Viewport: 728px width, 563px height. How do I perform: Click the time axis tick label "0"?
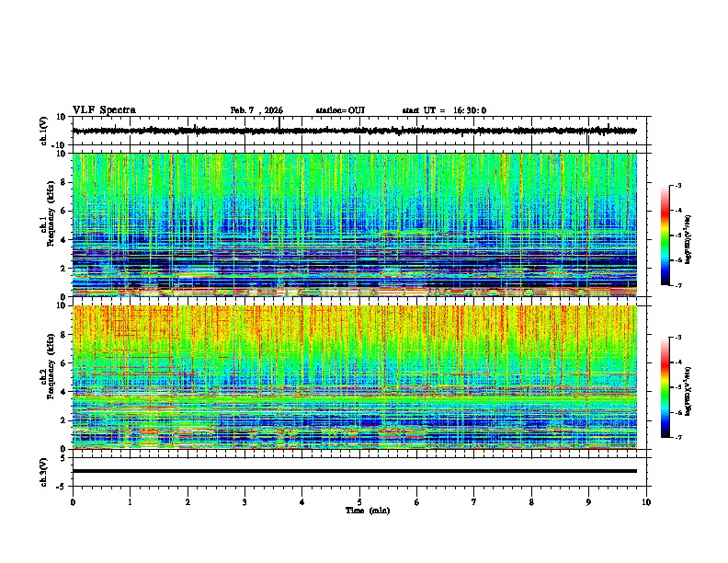[x=73, y=502]
